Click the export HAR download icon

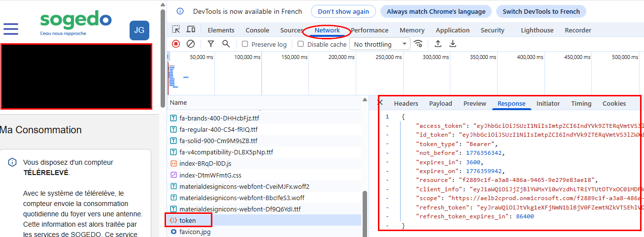[453, 44]
